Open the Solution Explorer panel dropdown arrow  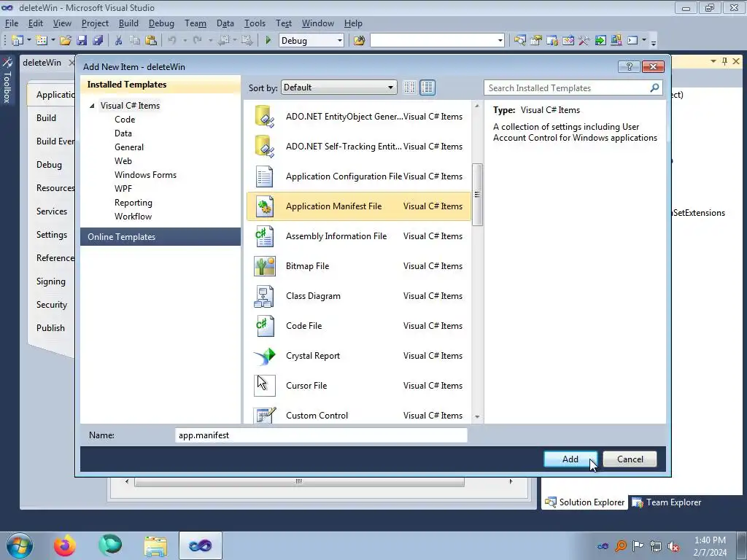click(713, 61)
